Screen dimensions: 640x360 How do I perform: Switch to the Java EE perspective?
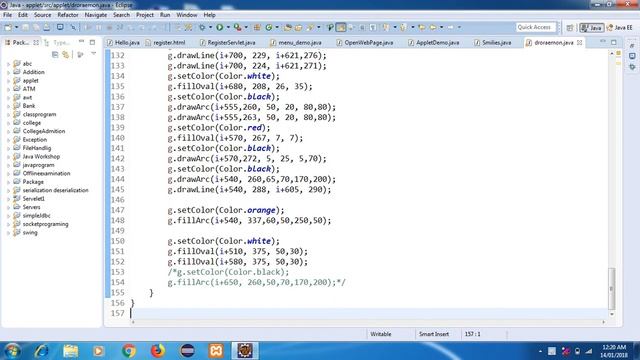point(620,28)
